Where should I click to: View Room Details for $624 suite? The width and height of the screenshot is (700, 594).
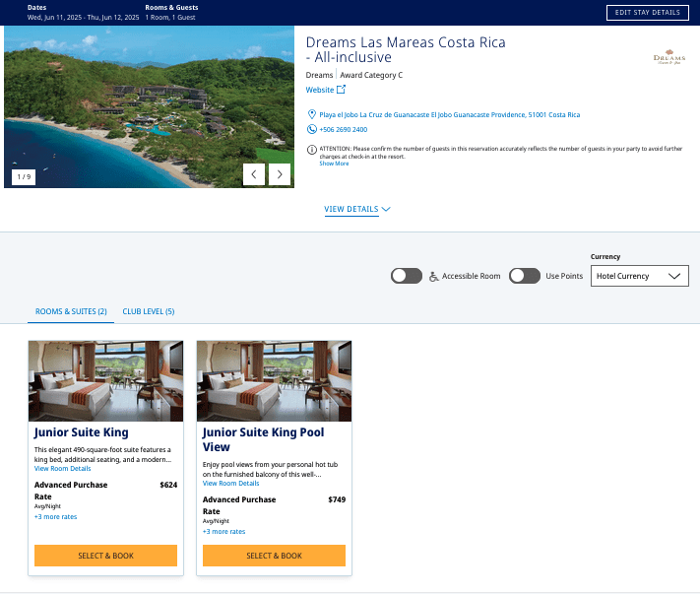[x=62, y=469]
